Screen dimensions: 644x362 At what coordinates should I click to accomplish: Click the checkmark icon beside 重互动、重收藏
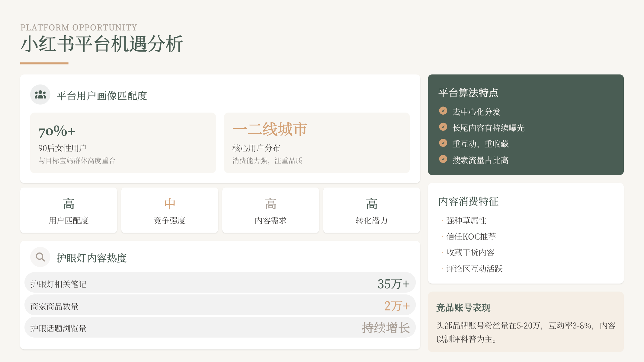pyautogui.click(x=443, y=143)
